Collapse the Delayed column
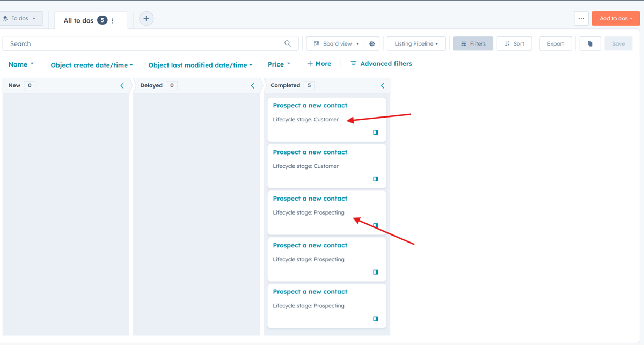The image size is (644, 345). [253, 86]
